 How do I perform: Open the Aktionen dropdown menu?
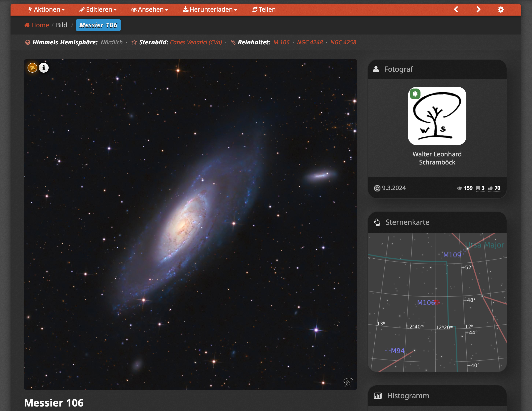coord(47,9)
